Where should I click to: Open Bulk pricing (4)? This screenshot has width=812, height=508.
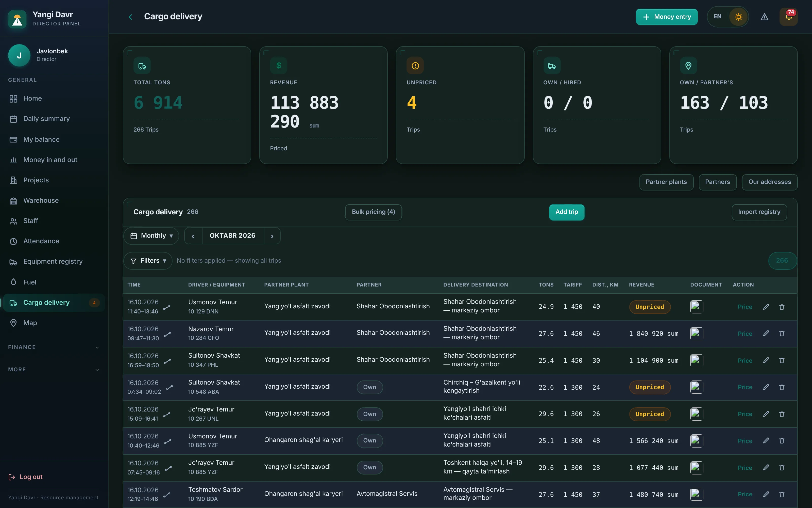[374, 212]
